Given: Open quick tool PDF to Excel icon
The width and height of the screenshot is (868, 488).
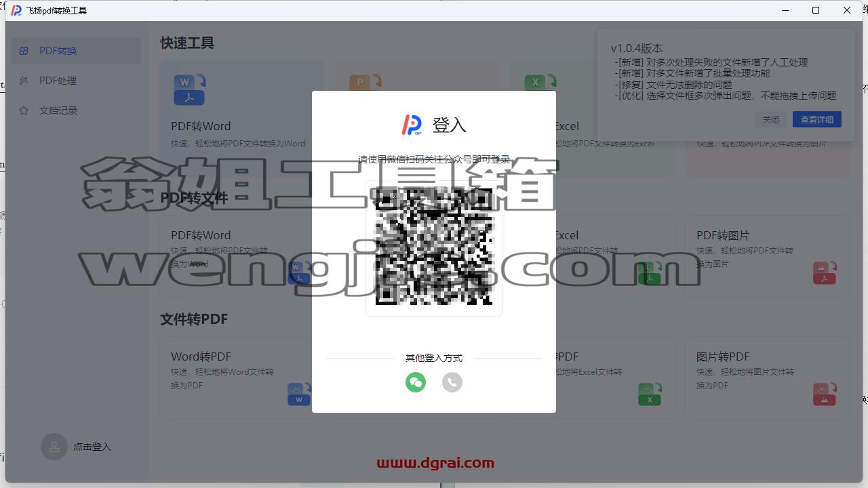Looking at the screenshot, I should (x=540, y=82).
